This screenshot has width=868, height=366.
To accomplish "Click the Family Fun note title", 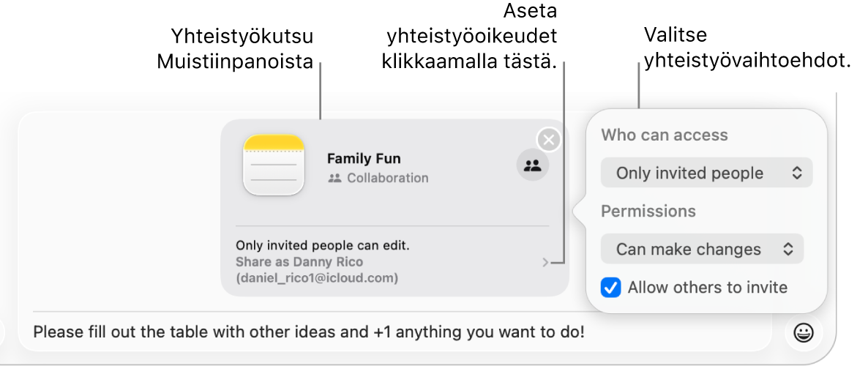I will coord(364,158).
